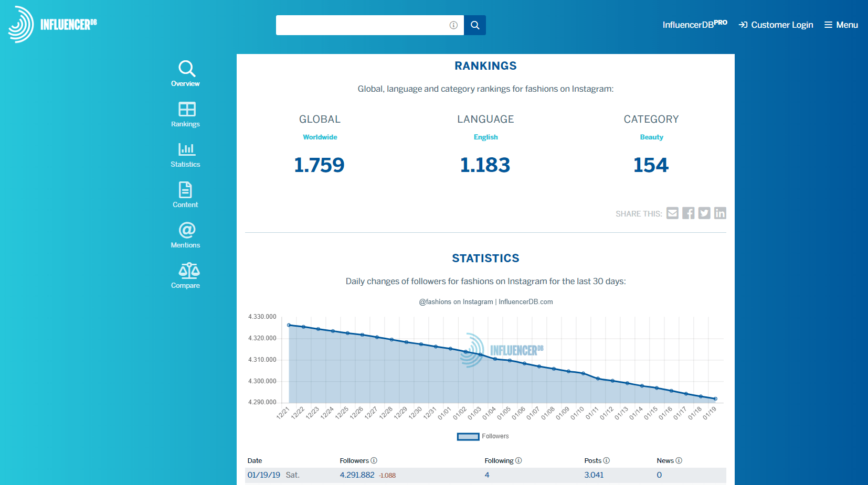868x485 pixels.
Task: Click category rank number 154
Action: [651, 165]
